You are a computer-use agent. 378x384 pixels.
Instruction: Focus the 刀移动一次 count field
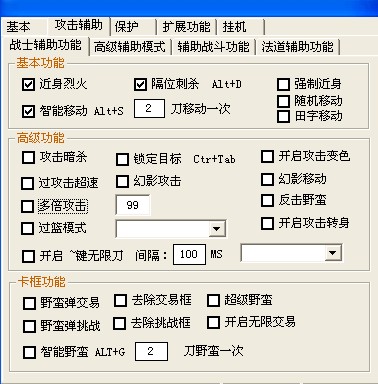tap(149, 108)
